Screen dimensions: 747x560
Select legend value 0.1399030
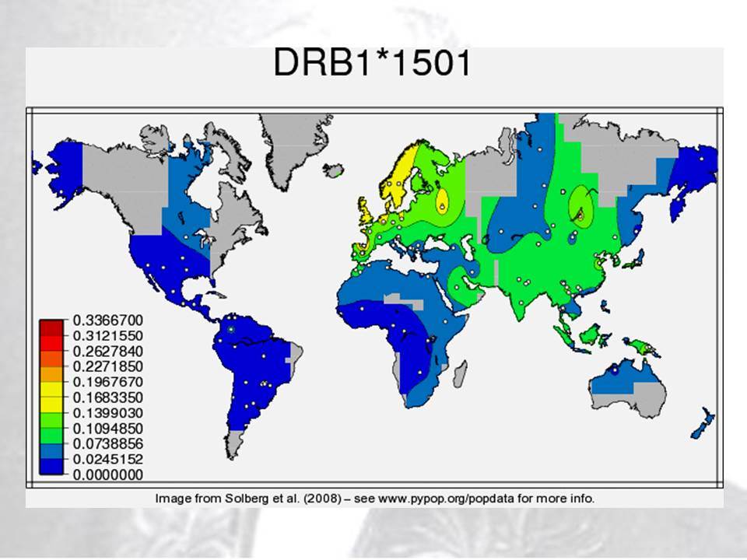click(107, 413)
